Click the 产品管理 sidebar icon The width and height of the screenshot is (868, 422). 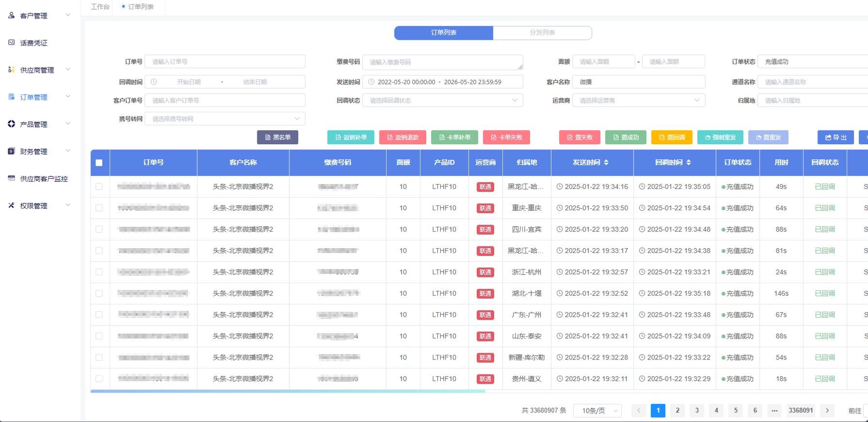click(11, 124)
